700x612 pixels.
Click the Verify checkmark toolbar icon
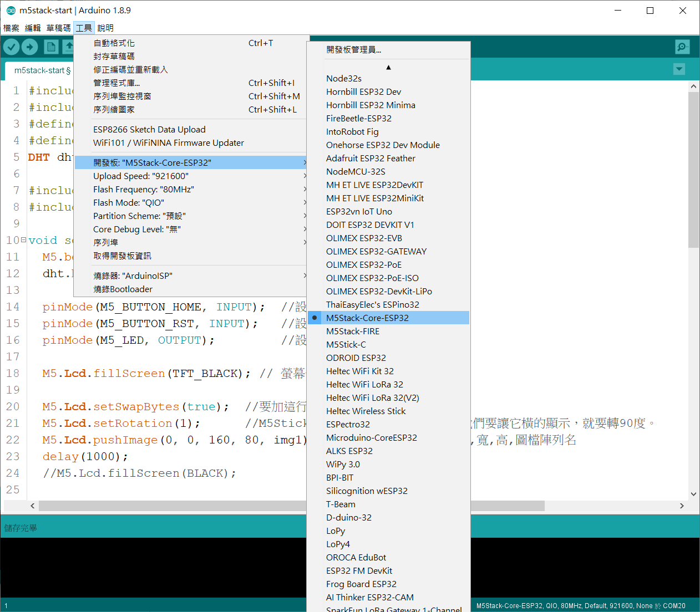11,47
